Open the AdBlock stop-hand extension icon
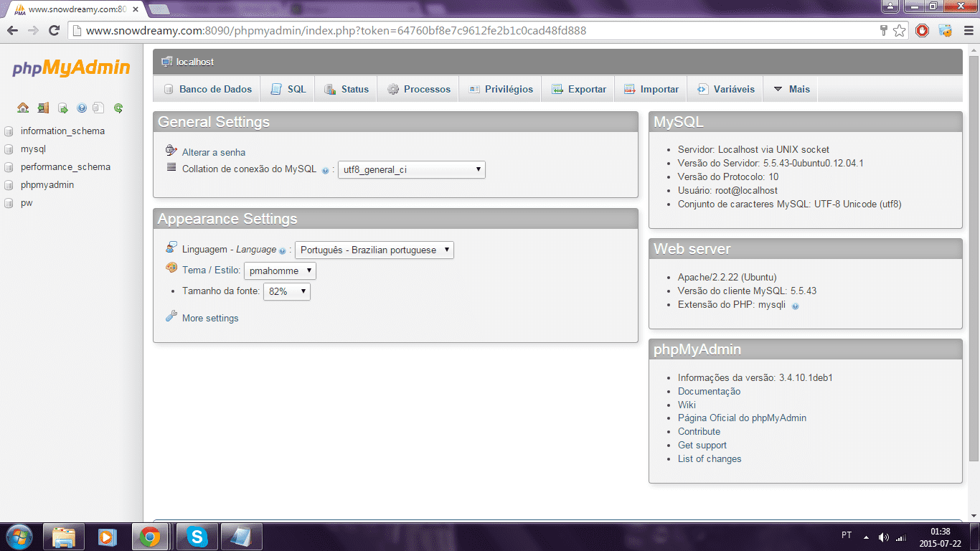 click(x=923, y=31)
